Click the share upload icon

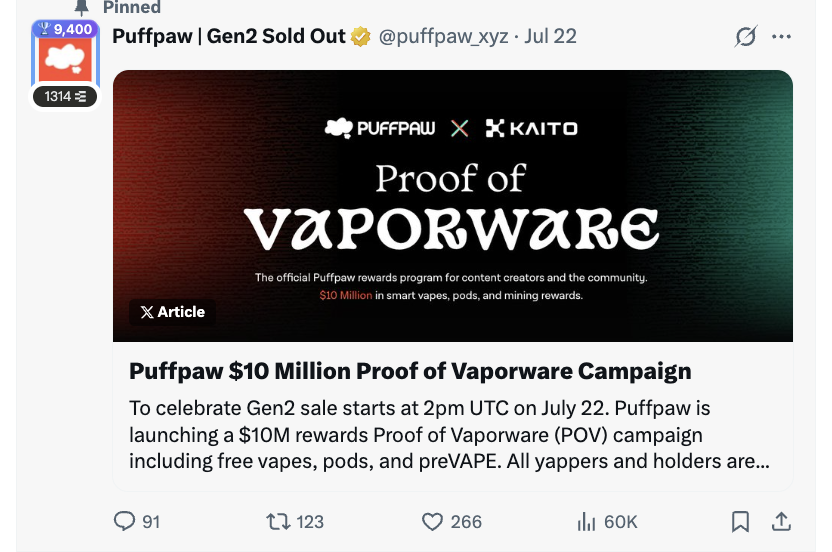(x=781, y=522)
